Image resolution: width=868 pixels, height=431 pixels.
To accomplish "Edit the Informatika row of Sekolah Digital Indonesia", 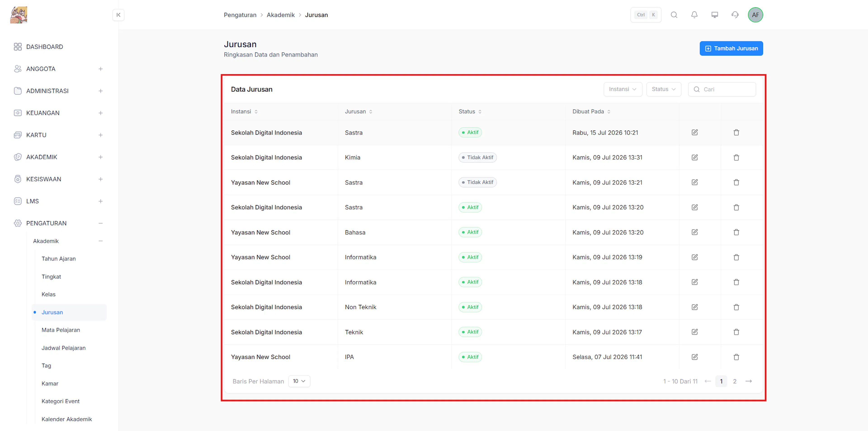I will 694,282.
